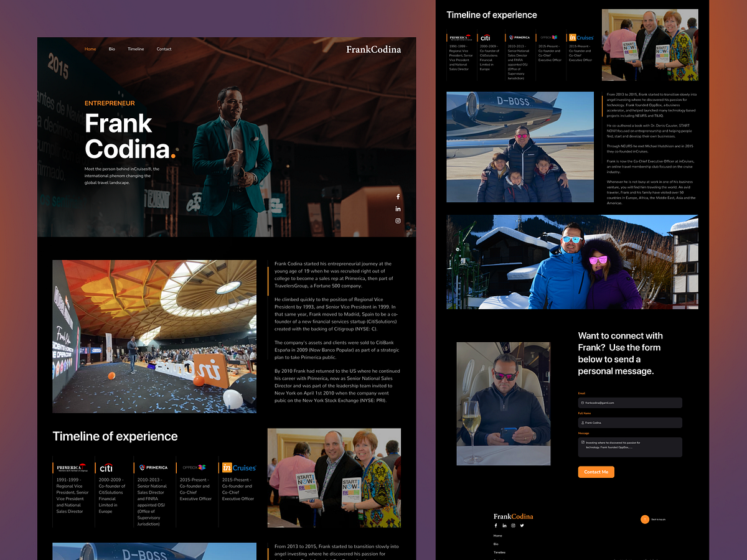Click the 'Meet the person behind inCruises' tagline
Image resolution: width=747 pixels, height=560 pixels.
coord(122,175)
